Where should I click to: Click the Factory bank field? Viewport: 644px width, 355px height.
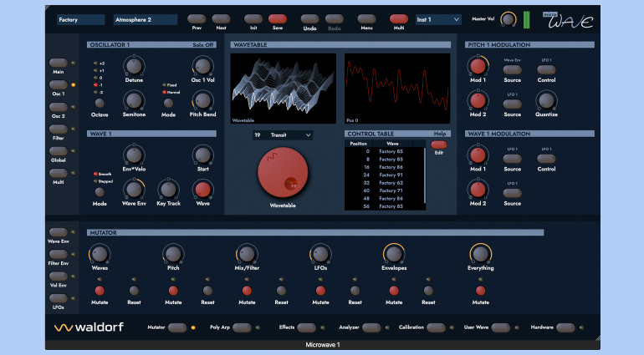pos(80,20)
